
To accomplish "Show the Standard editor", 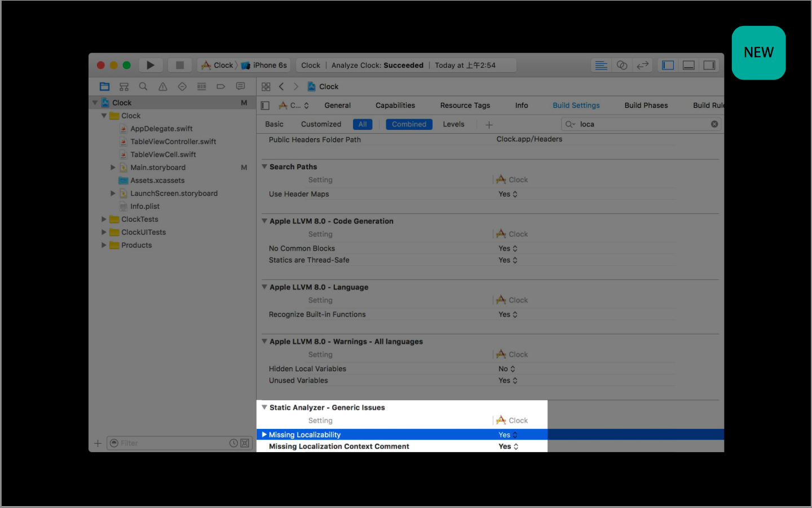I will tap(601, 65).
